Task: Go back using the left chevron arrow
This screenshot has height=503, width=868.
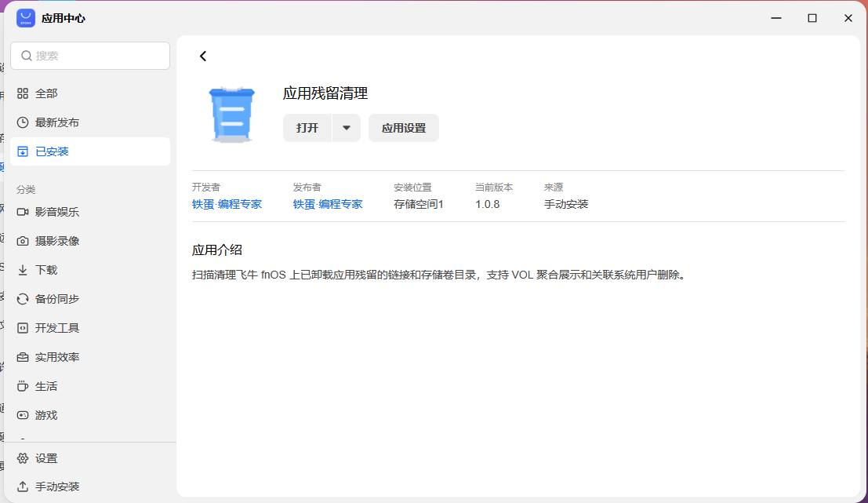Action: (203, 56)
